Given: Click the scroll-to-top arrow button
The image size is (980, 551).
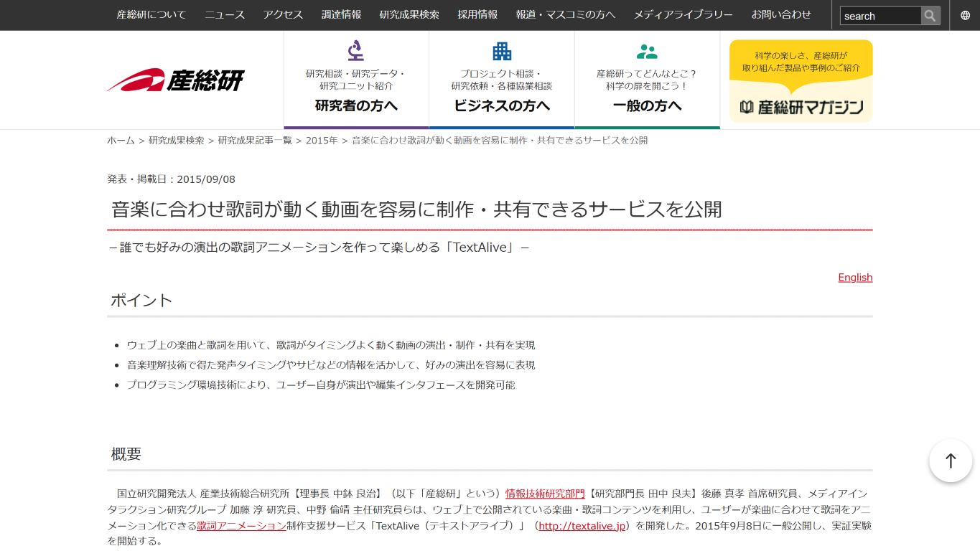Looking at the screenshot, I should click(951, 461).
